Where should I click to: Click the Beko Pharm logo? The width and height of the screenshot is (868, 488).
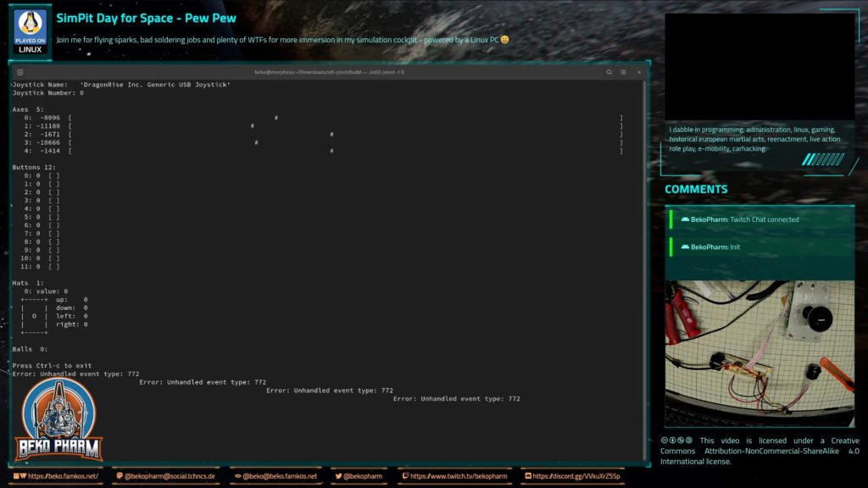58,419
